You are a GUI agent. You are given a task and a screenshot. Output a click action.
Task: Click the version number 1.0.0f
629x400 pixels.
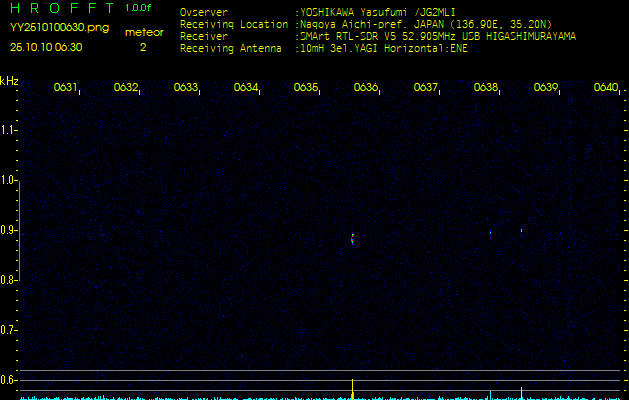pyautogui.click(x=138, y=8)
